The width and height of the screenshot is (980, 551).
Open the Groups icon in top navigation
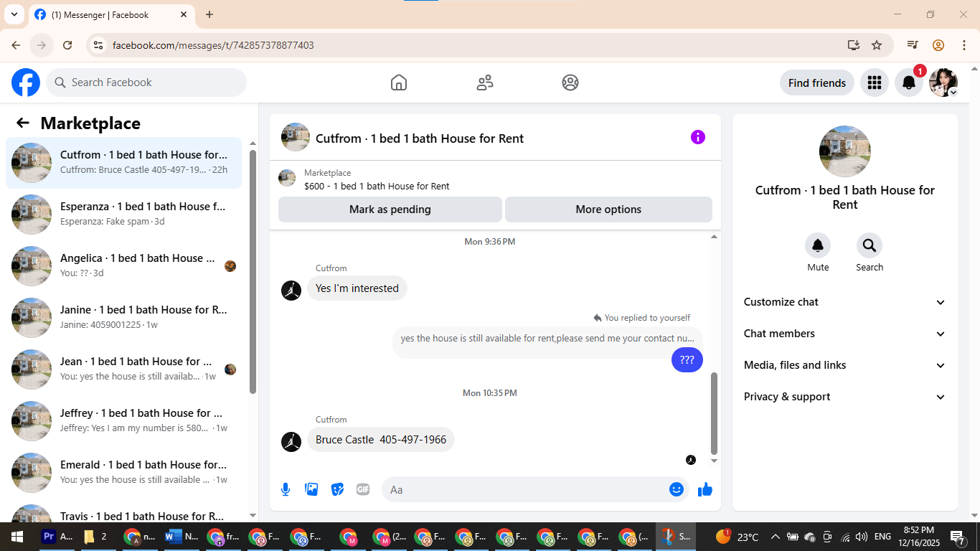[x=570, y=83]
